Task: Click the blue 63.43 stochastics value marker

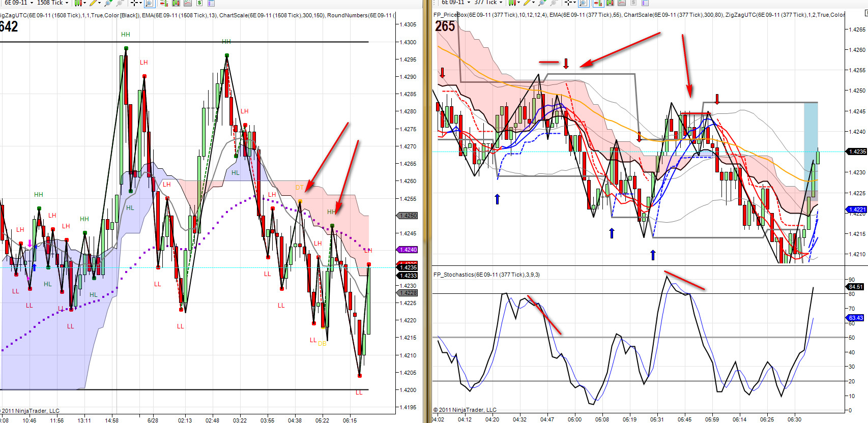Action: (856, 318)
